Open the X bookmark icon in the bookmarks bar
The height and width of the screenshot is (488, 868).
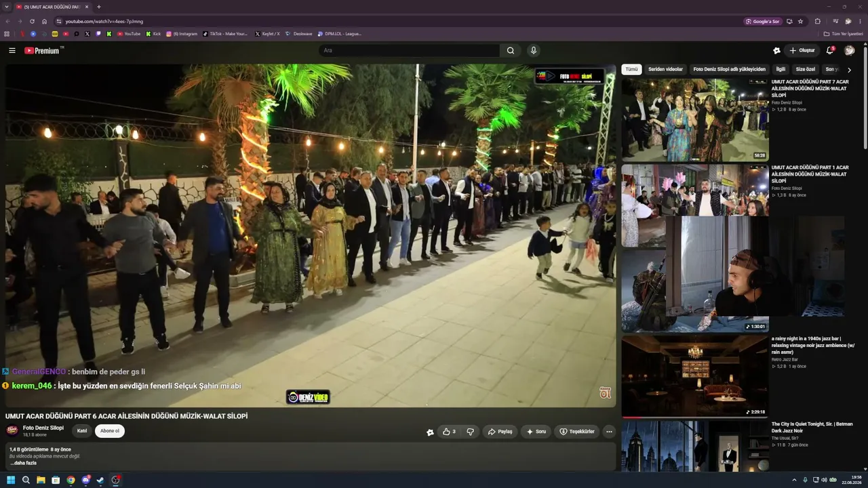click(x=87, y=34)
